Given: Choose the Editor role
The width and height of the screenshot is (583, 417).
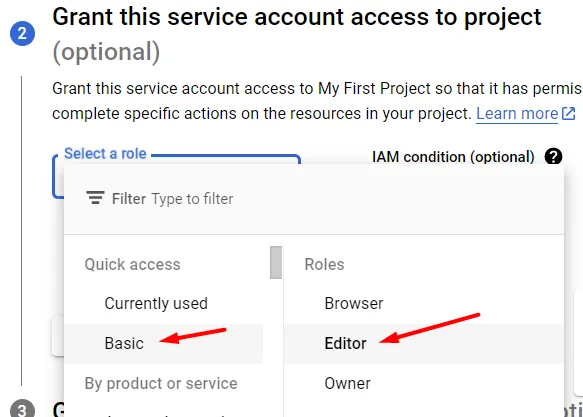Looking at the screenshot, I should click(x=423, y=343).
